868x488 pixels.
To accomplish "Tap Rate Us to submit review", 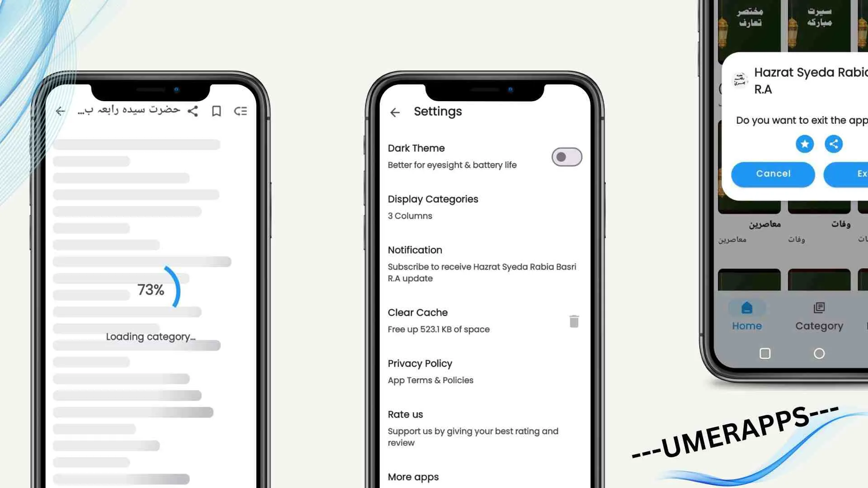I will coord(406,414).
